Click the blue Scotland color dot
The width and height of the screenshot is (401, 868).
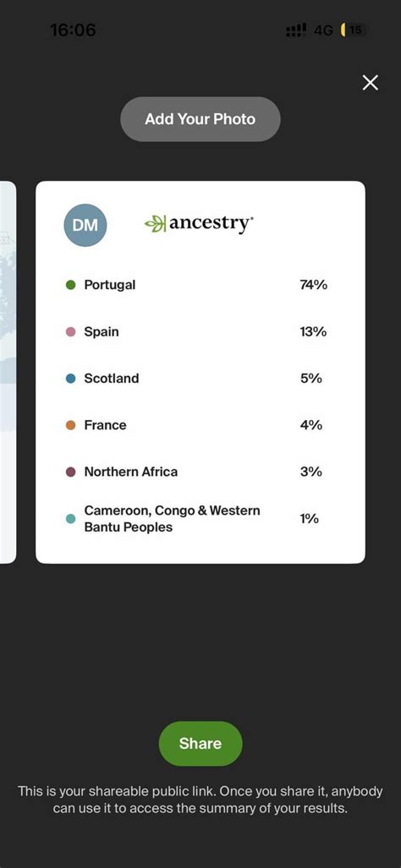coord(70,379)
